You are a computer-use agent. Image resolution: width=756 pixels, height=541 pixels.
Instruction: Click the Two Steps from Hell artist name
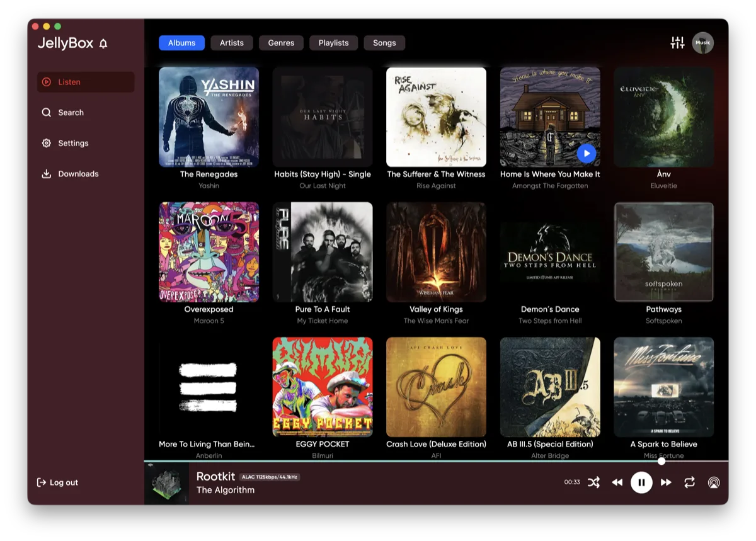click(x=550, y=321)
